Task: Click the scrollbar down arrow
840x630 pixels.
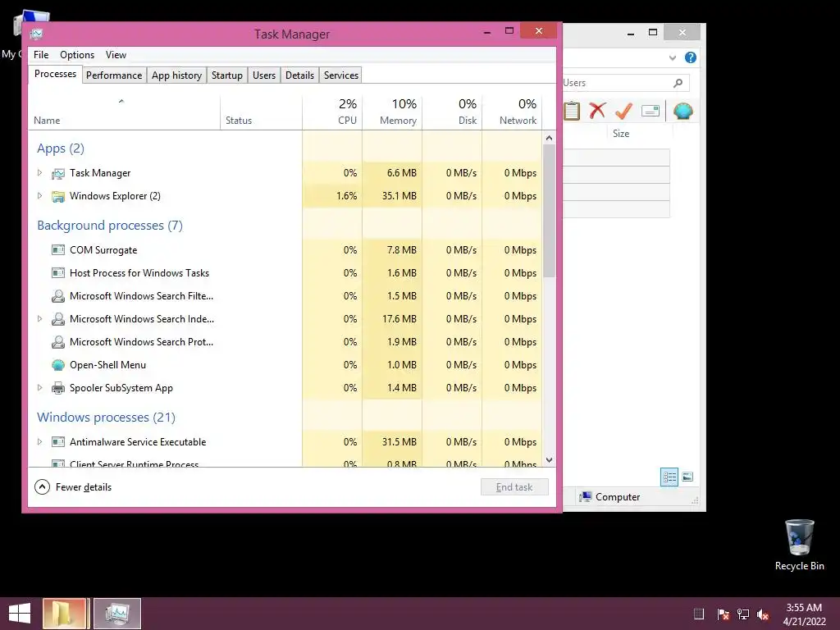Action: click(x=549, y=460)
